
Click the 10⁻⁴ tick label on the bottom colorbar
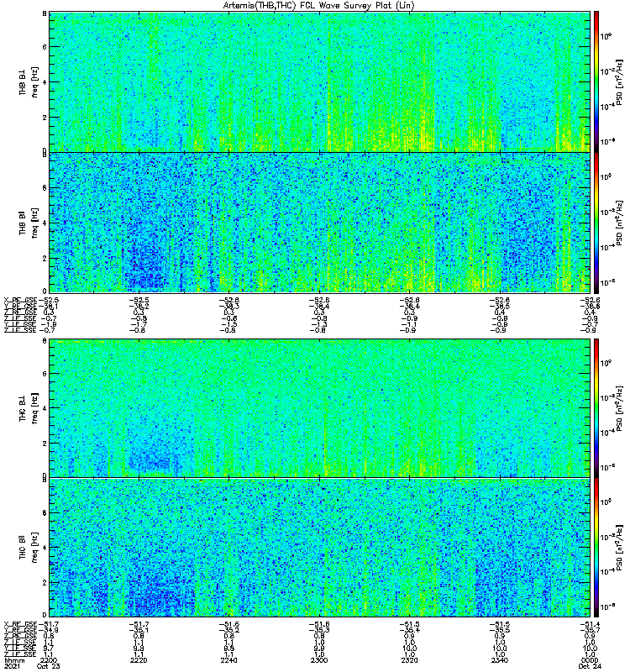click(606, 571)
